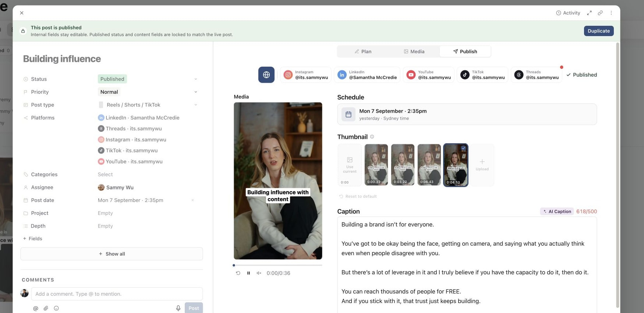The height and width of the screenshot is (313, 644).
Task: Clear the Post date with the x
Action: click(192, 200)
